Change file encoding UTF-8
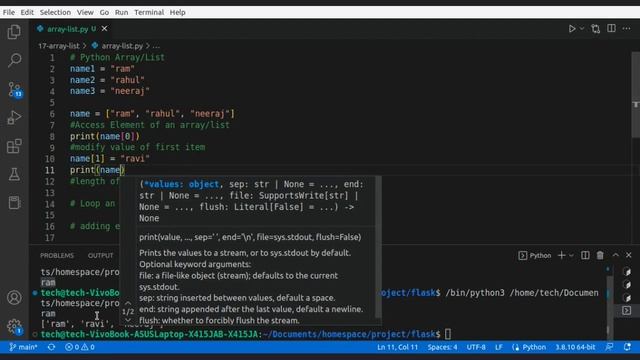The width and height of the screenshot is (640, 360). 476,347
